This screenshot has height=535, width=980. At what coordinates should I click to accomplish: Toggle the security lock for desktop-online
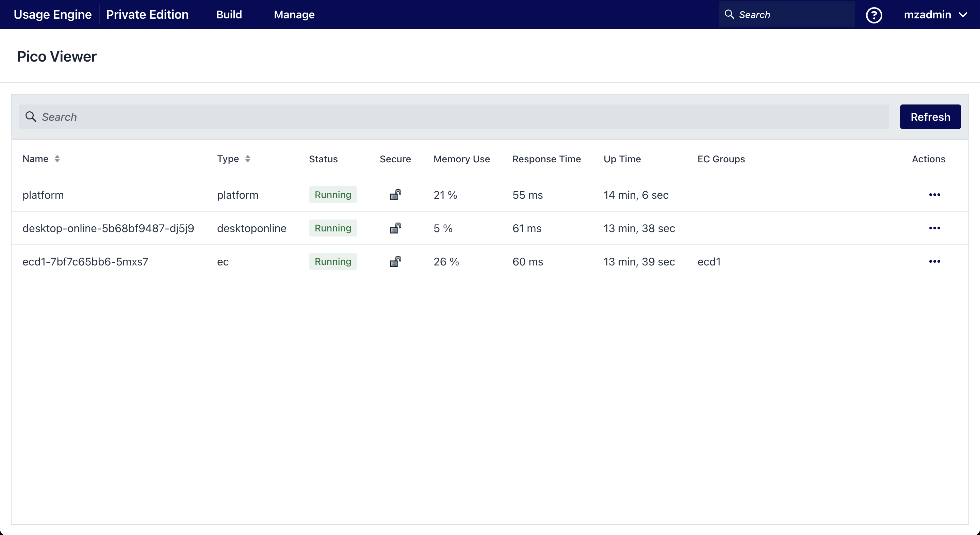(395, 228)
